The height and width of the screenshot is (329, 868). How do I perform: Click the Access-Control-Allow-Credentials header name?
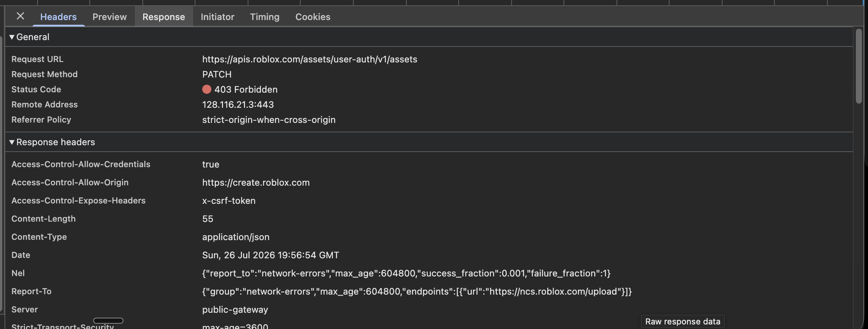coord(81,164)
